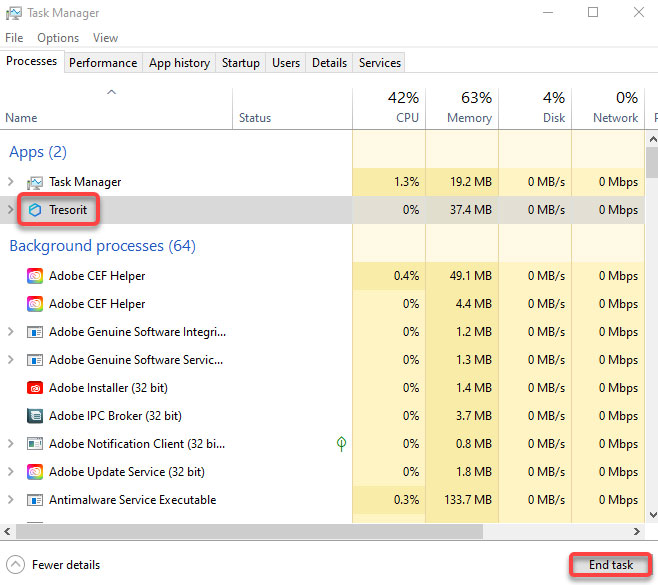
Task: Click the Adobe IPC Broker icon
Action: (35, 416)
